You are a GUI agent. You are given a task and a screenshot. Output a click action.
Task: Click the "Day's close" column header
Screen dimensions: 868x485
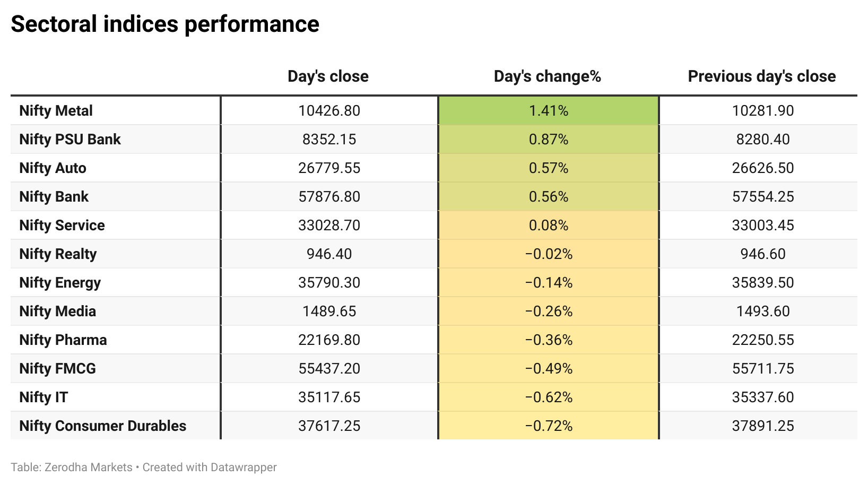(x=328, y=76)
